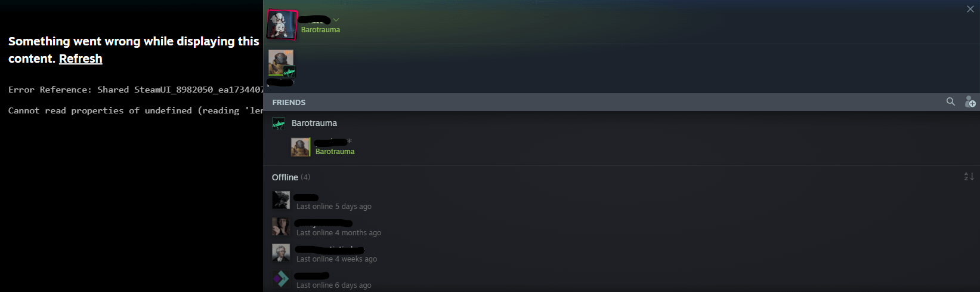Click your profile avatar at top
This screenshot has height=292, width=980.
tap(282, 24)
